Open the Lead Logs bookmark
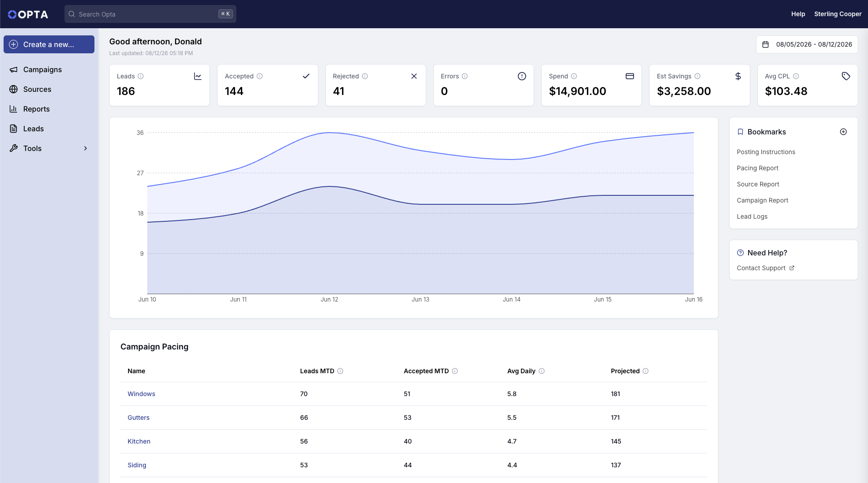Screen dimensions: 868x483 point(752,216)
